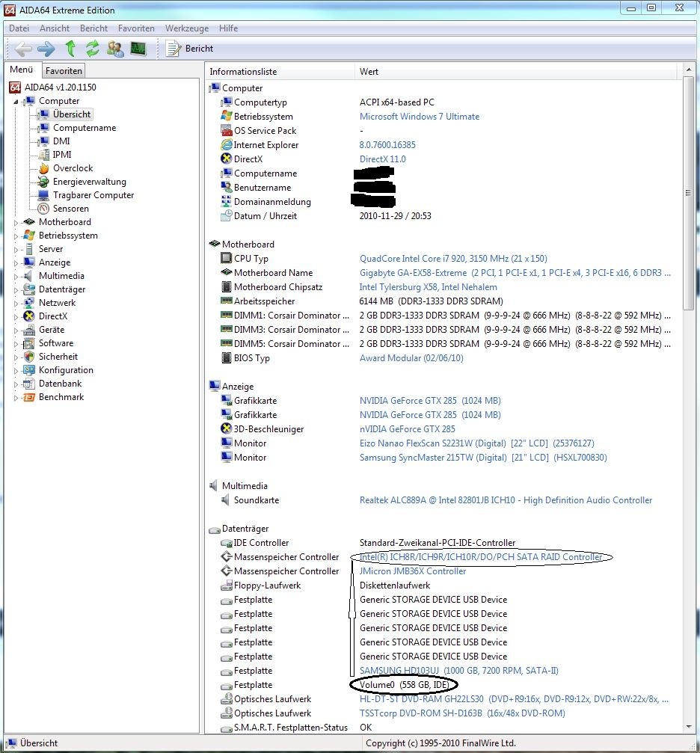This screenshot has width=700, height=753.
Task: Open Realtek ALC889A sound card link
Action: [506, 500]
